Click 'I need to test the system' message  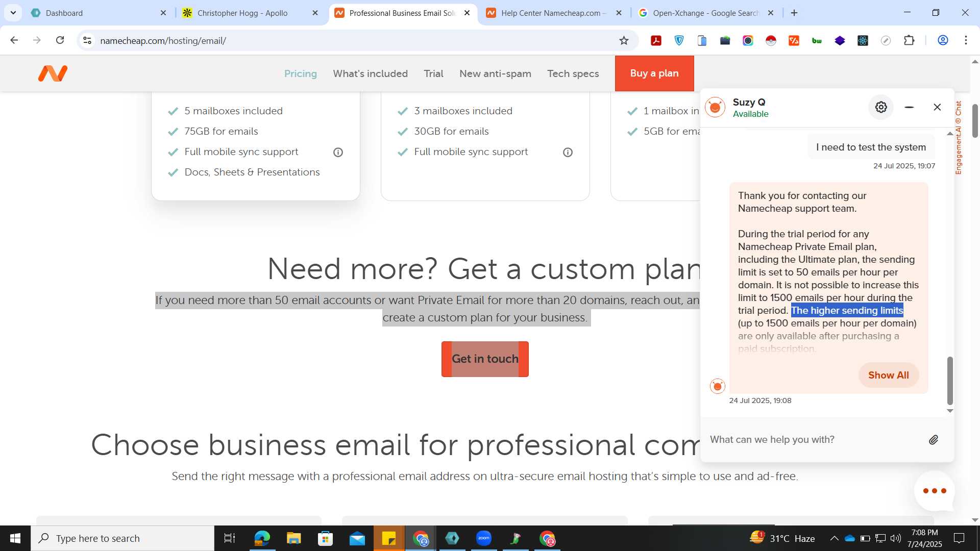click(x=871, y=147)
